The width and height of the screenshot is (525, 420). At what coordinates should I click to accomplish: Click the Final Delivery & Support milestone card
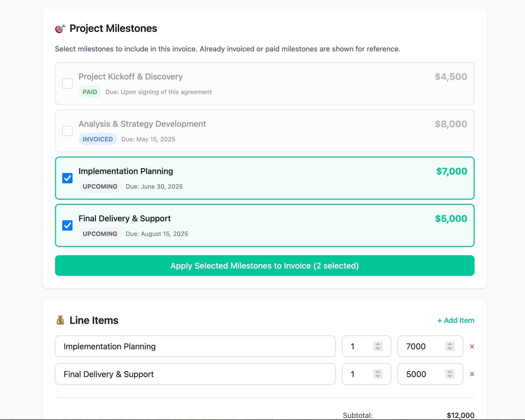[x=265, y=225]
